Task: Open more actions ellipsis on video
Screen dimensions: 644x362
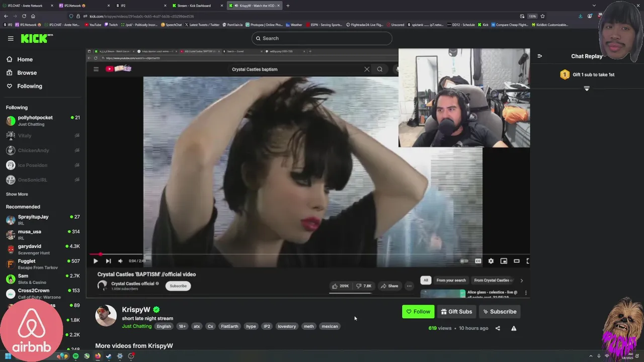Action: point(409,286)
